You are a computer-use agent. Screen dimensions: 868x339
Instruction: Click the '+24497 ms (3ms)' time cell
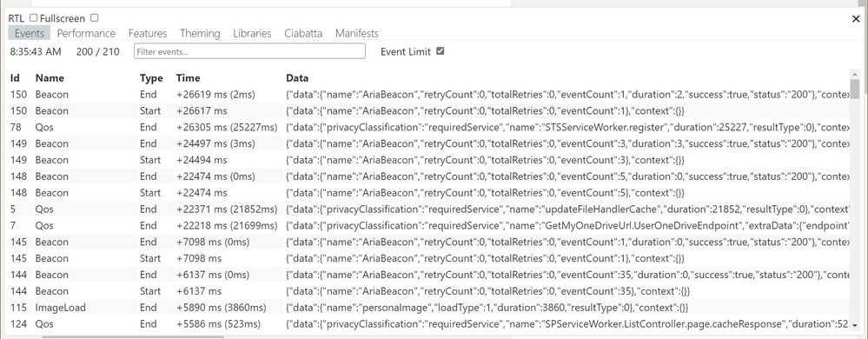click(x=215, y=143)
